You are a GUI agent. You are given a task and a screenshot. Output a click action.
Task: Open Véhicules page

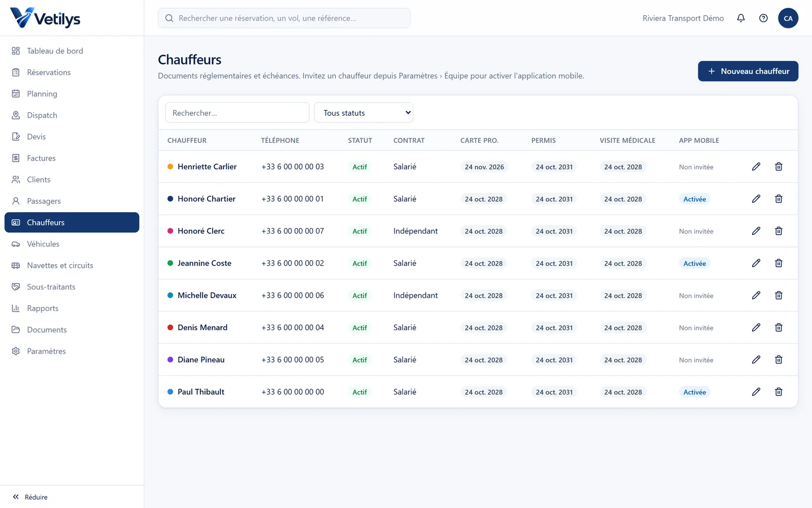pos(72,244)
